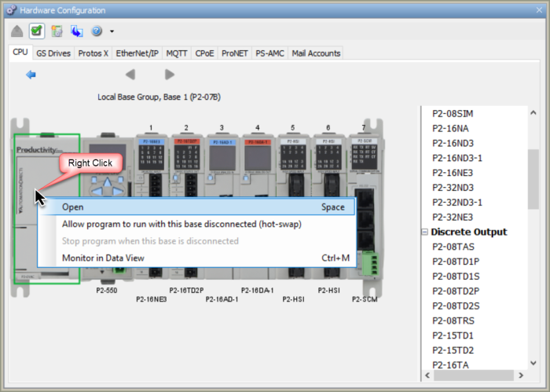Open the toolbar overflow dropdown arrow
550x392 pixels.
[112, 32]
